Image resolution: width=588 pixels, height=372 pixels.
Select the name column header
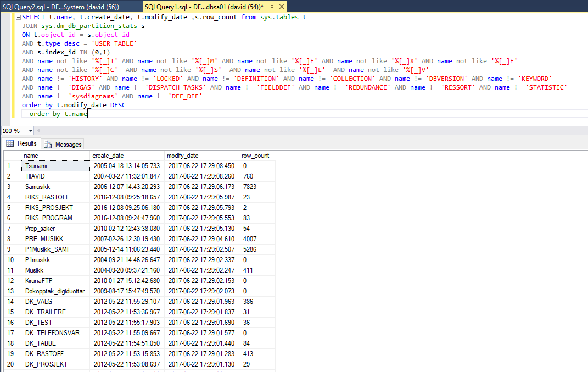(x=55, y=156)
